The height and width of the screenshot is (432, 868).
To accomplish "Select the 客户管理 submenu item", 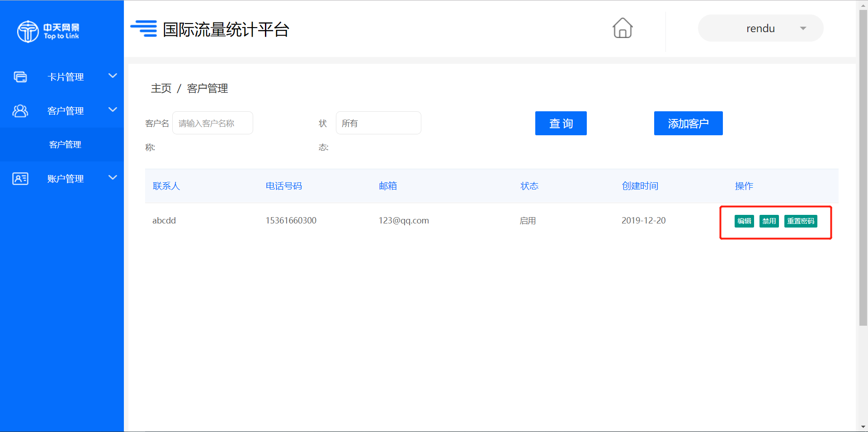I will pos(62,145).
